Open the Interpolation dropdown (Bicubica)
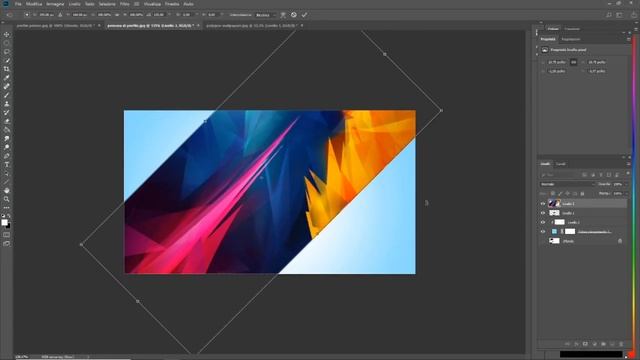 click(265, 15)
